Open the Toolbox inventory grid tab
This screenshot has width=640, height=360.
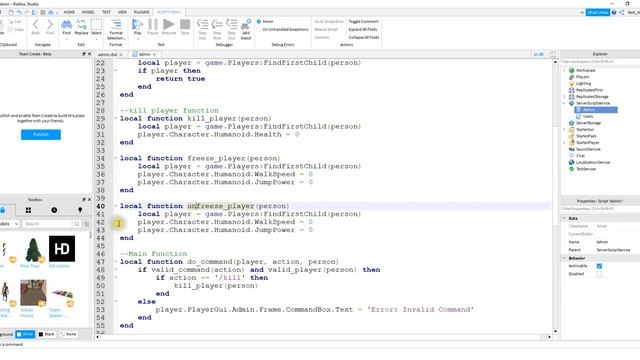click(28, 210)
